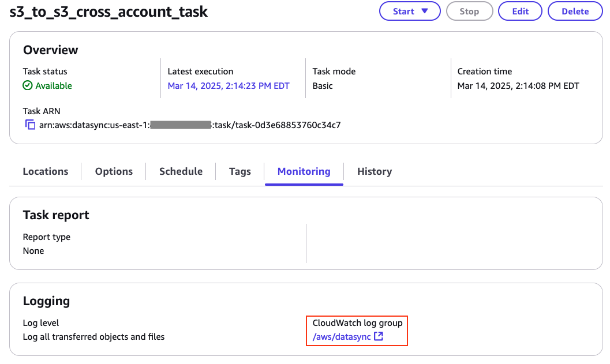Open the History tab
Viewport: 610px width, 364px height.
(374, 171)
